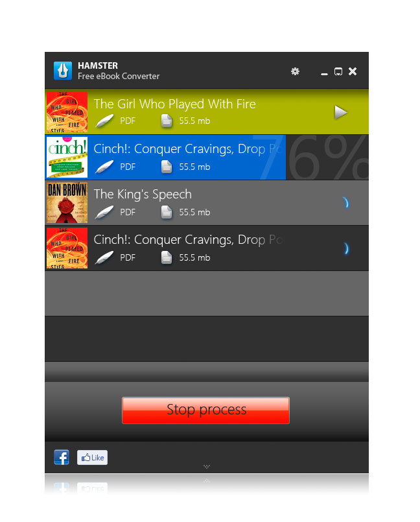
Task: Expand the bottom panel chevron
Action: [x=207, y=466]
